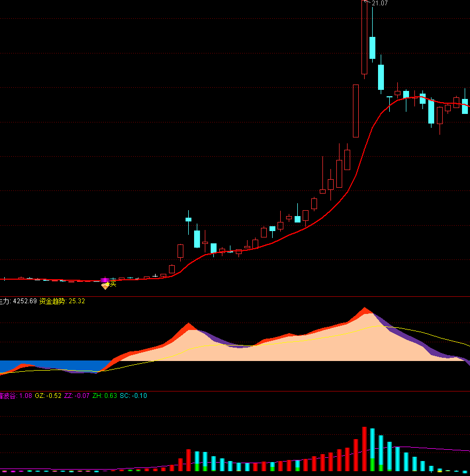Click the first cyan candle after the peak
Screen dimensions: 470x476
pyautogui.click(x=372, y=47)
